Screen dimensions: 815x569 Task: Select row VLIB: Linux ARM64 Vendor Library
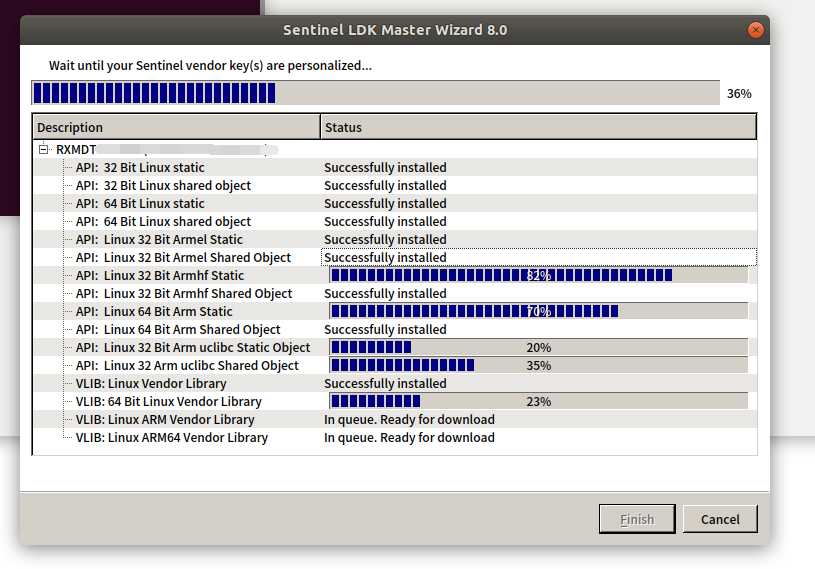coord(395,438)
